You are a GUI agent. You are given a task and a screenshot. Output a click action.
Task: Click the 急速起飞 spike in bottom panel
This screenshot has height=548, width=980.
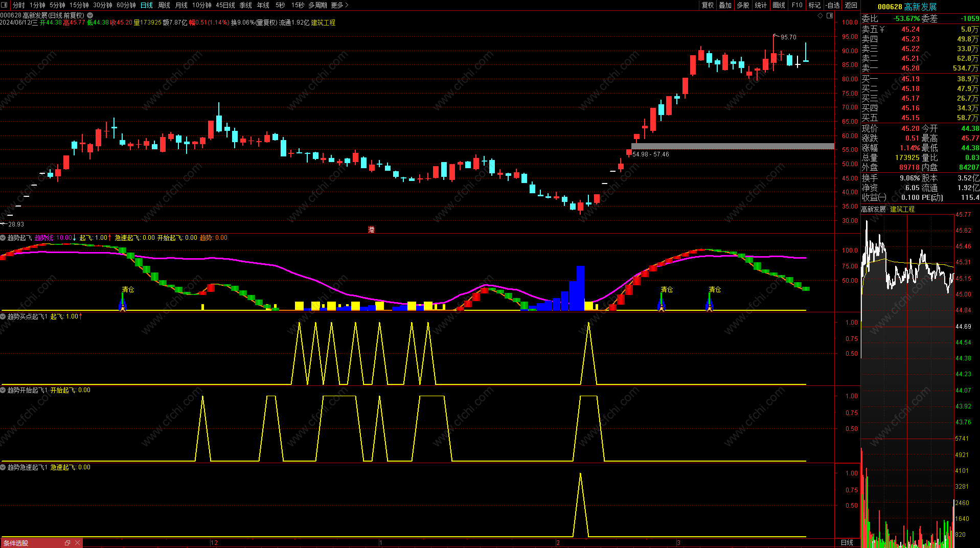pos(580,505)
